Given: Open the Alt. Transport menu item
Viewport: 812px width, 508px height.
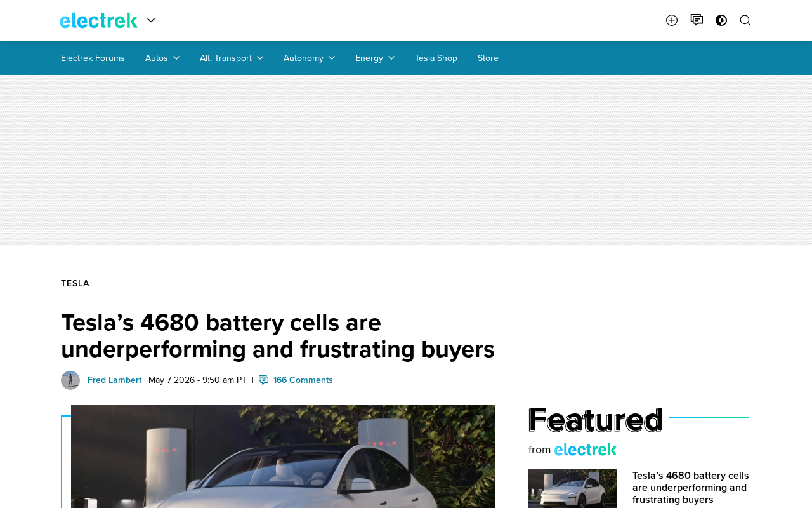Looking at the screenshot, I should tap(226, 58).
